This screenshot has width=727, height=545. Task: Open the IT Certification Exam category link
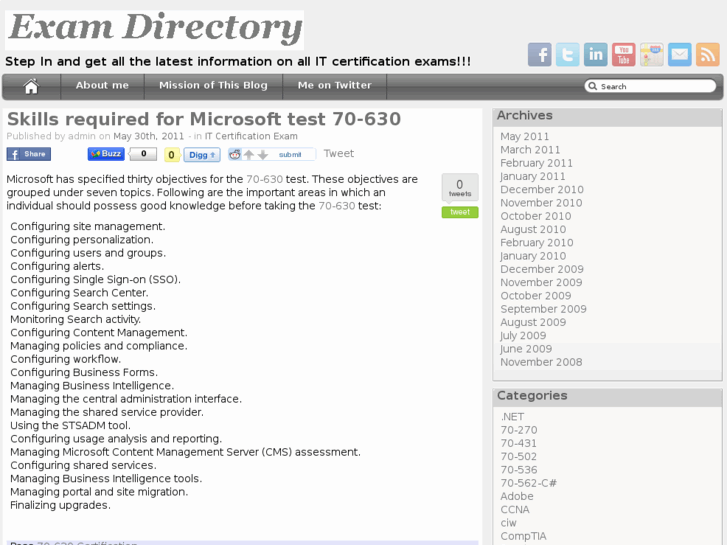(x=251, y=136)
